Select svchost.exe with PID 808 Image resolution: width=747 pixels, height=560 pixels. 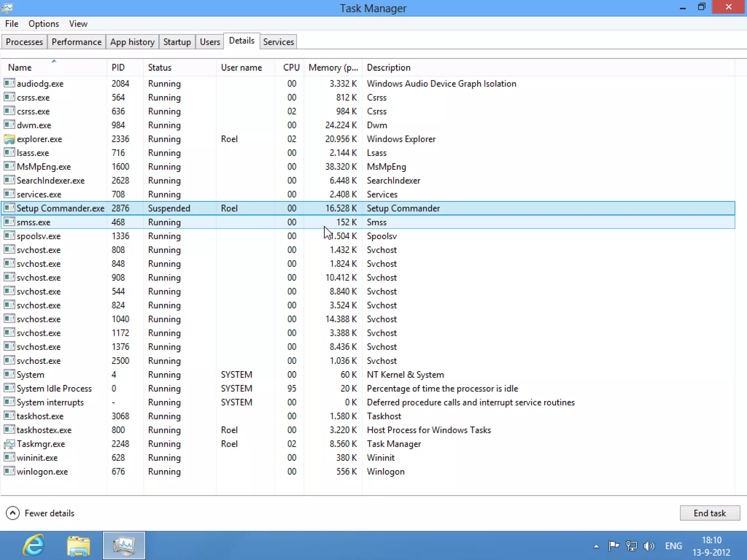pos(368,250)
